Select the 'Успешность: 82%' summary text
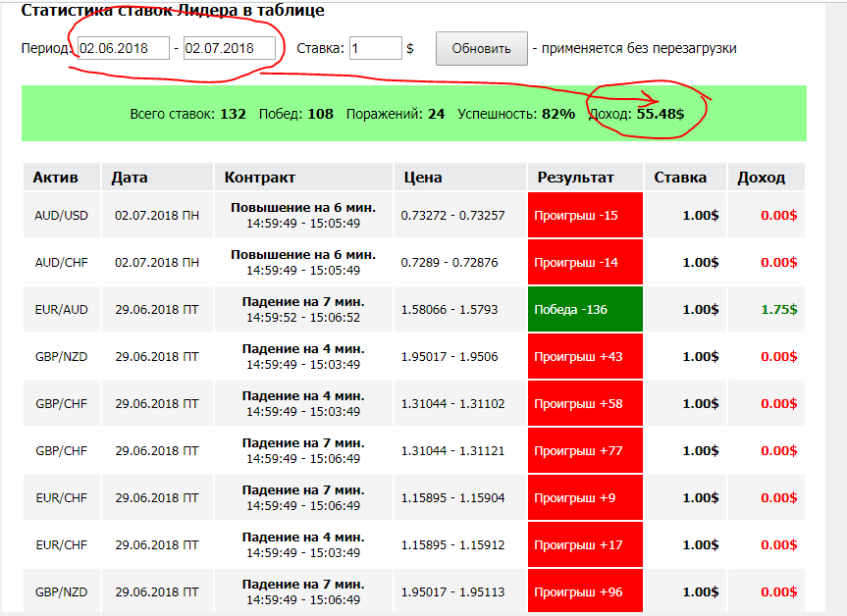The height and width of the screenshot is (616, 847). 516,114
